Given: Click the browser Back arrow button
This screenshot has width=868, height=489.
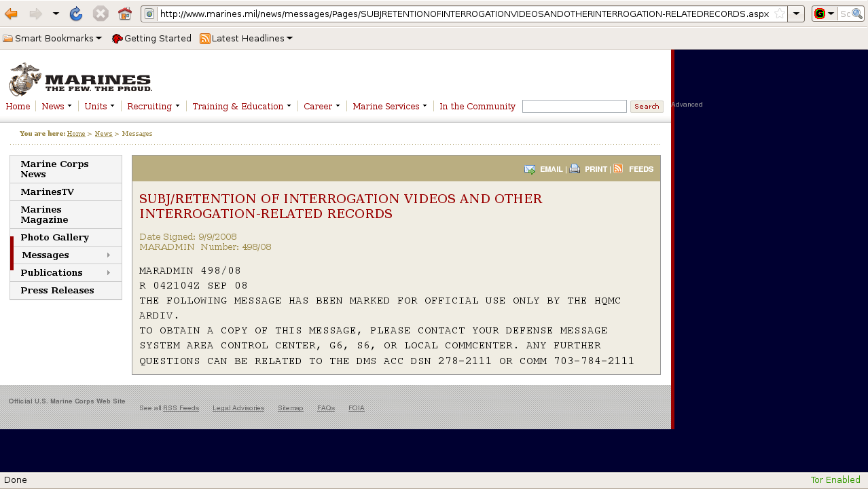Looking at the screenshot, I should 11,14.
